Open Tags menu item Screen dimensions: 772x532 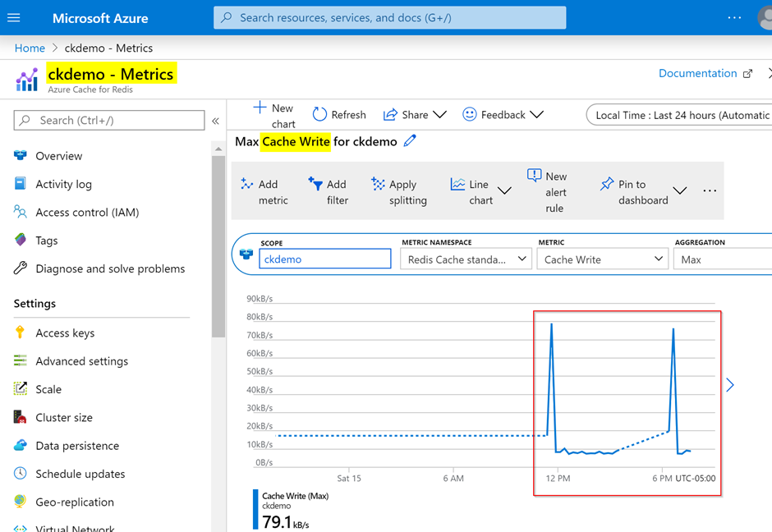click(46, 241)
